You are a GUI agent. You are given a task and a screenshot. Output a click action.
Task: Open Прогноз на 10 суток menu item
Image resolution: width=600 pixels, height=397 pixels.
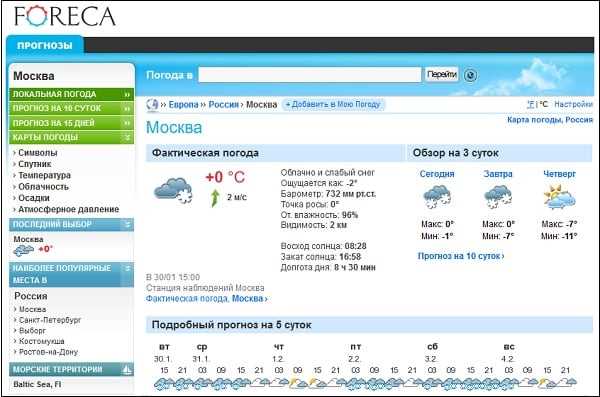[x=72, y=108]
